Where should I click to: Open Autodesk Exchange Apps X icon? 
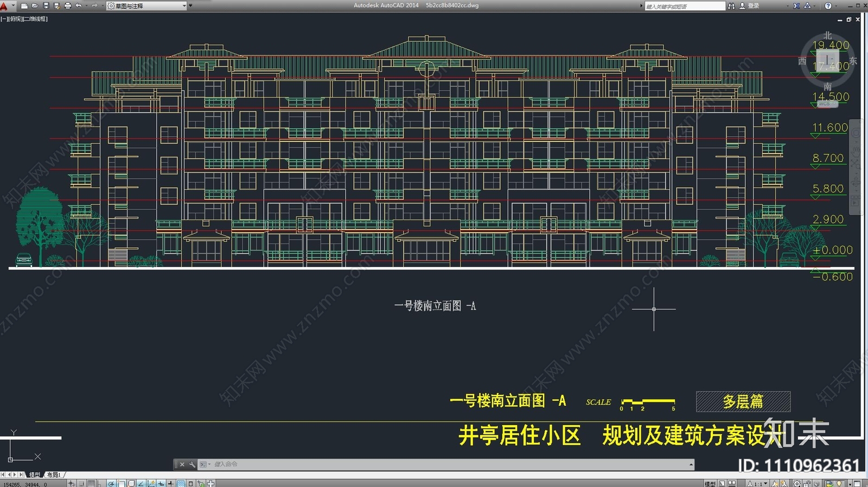coord(796,6)
